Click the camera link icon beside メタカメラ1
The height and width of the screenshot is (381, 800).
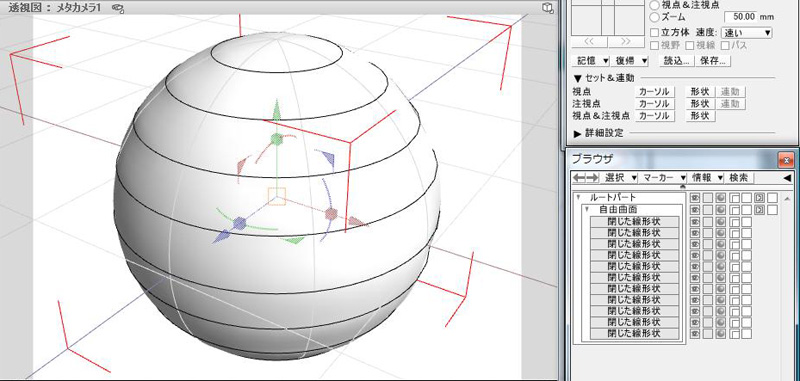pyautogui.click(x=118, y=8)
